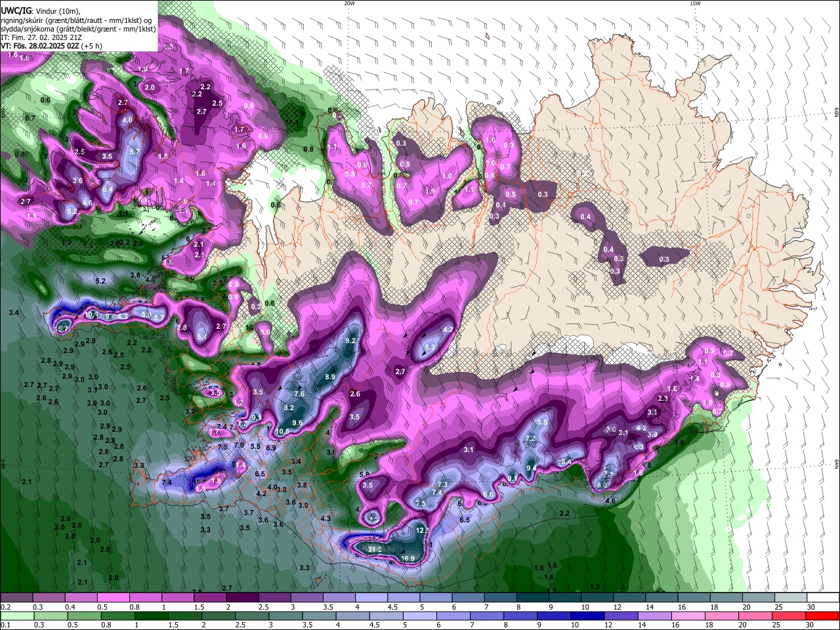Click the dusky purple 0.2–0.3 swatch on the upper snow scale

point(16,597)
